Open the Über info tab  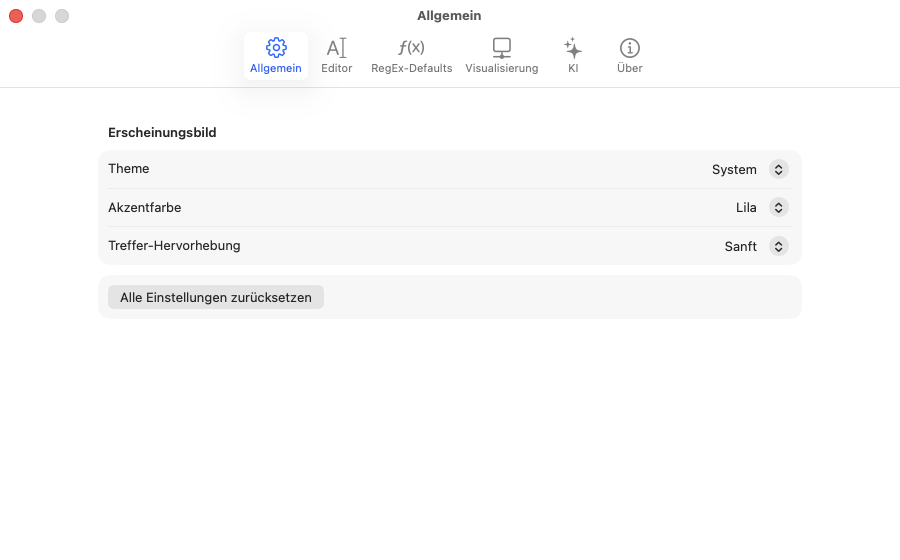pos(630,56)
